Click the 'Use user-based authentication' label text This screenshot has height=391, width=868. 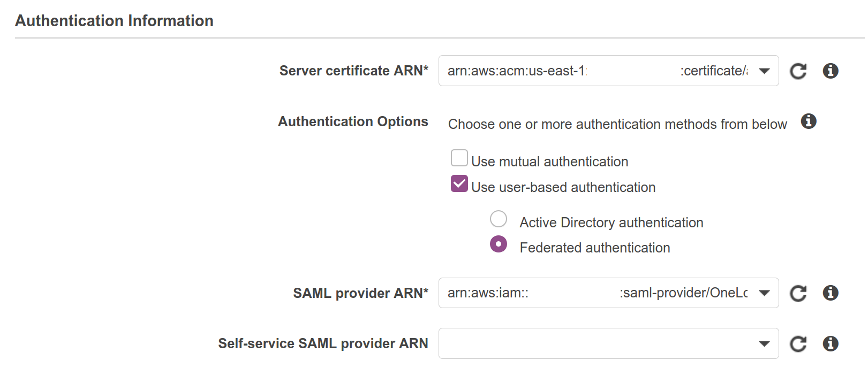563,187
